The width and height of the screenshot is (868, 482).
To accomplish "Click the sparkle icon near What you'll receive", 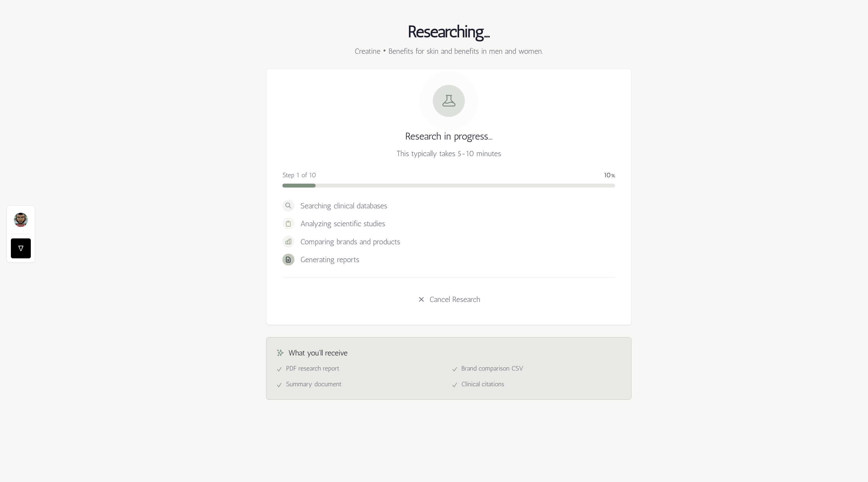I will pos(280,353).
